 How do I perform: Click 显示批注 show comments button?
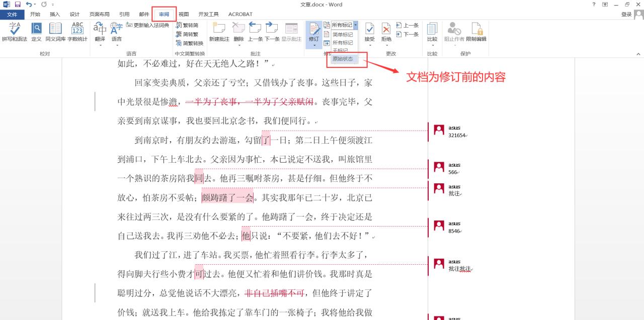(291, 32)
